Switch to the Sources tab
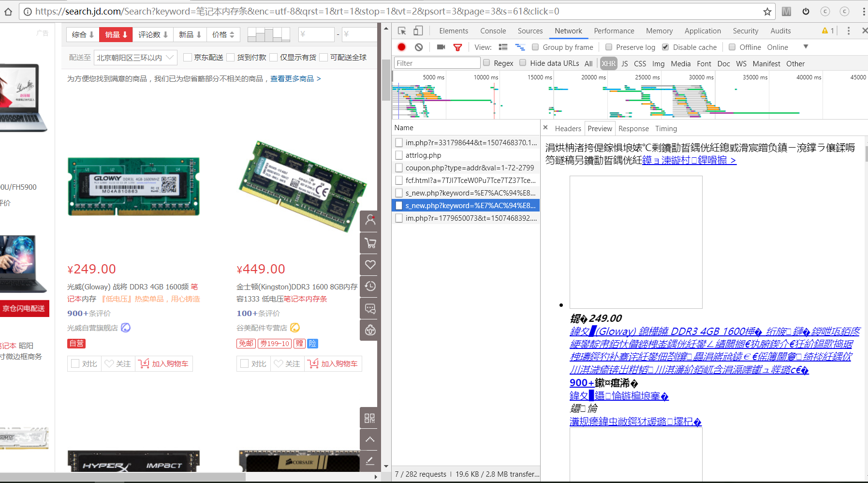This screenshot has width=868, height=483. (530, 30)
